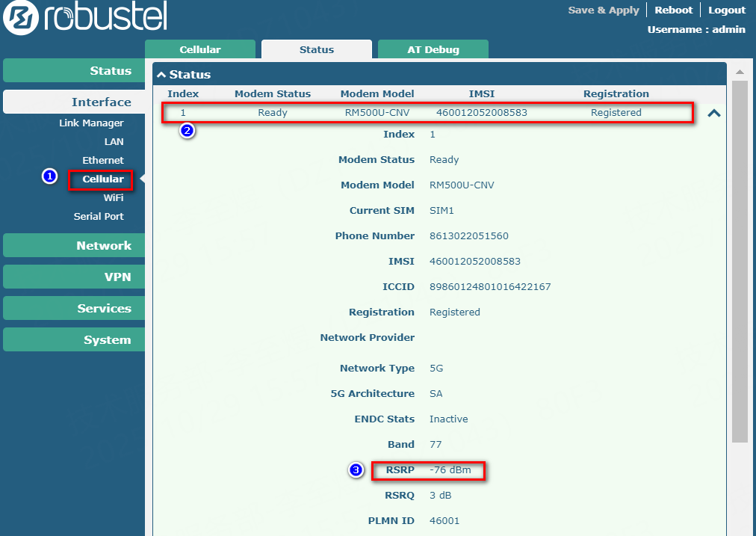Expand the Network sidebar menu

click(75, 246)
